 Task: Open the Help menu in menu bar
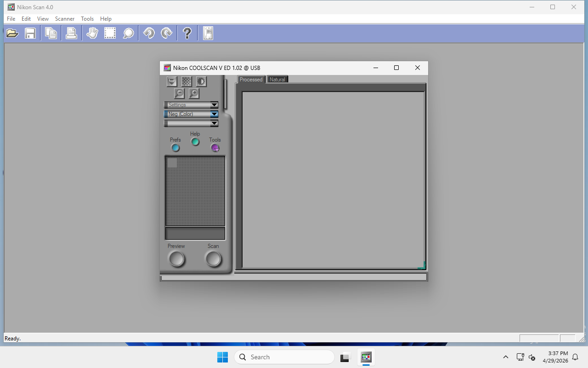tap(106, 19)
